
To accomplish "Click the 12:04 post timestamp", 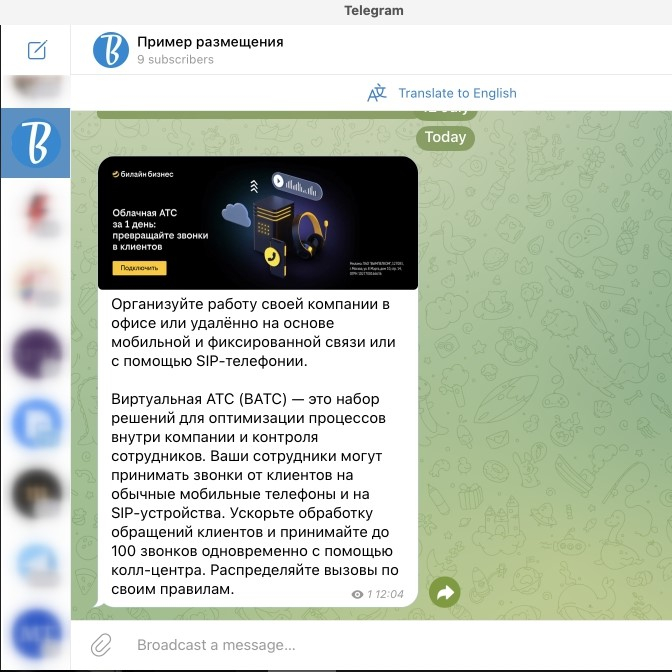I will 389,594.
